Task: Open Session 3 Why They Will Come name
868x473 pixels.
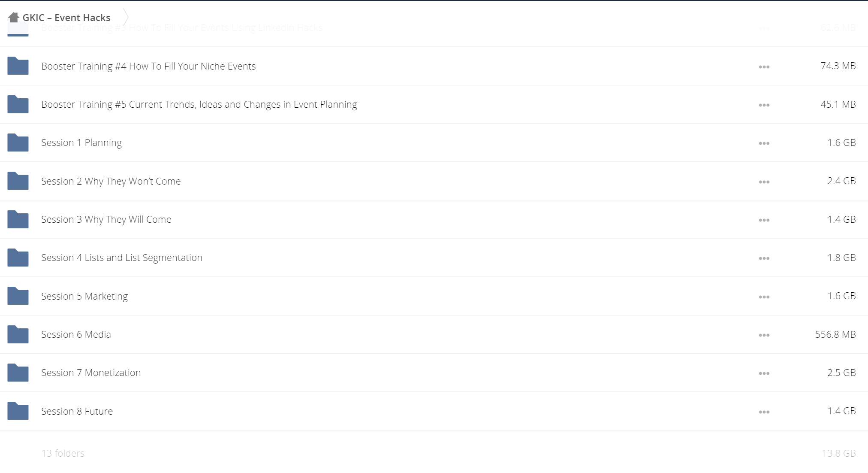Action: pyautogui.click(x=106, y=220)
